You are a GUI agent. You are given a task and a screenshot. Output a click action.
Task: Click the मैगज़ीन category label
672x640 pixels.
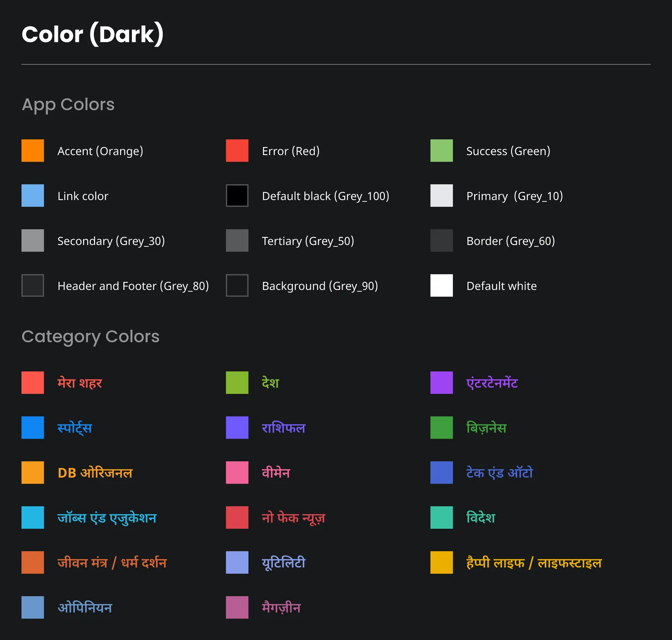pyautogui.click(x=281, y=608)
